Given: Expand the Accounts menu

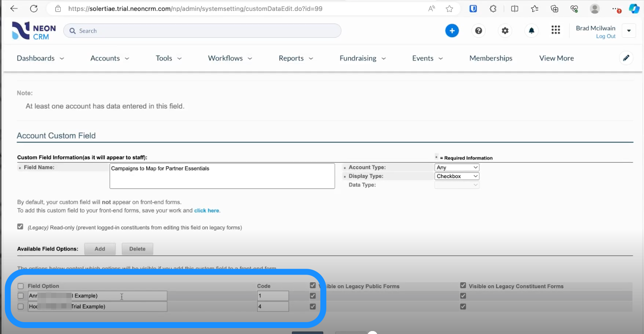Looking at the screenshot, I should tap(109, 58).
